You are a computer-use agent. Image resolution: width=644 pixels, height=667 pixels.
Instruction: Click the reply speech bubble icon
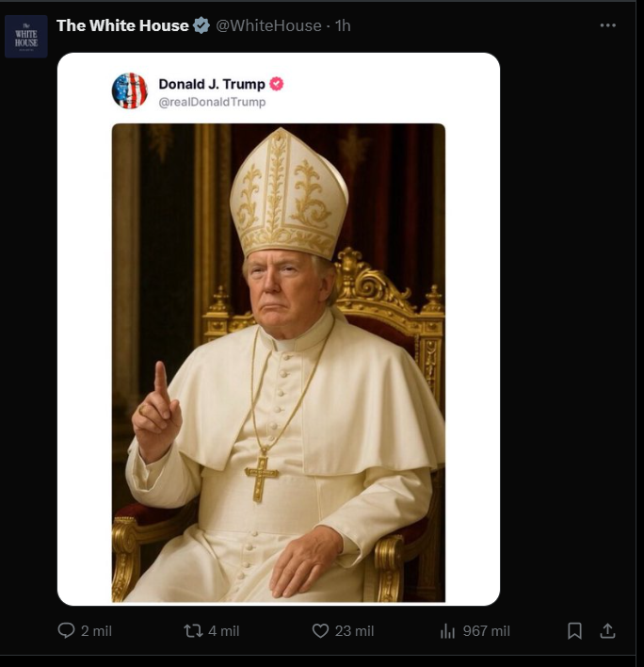click(66, 630)
